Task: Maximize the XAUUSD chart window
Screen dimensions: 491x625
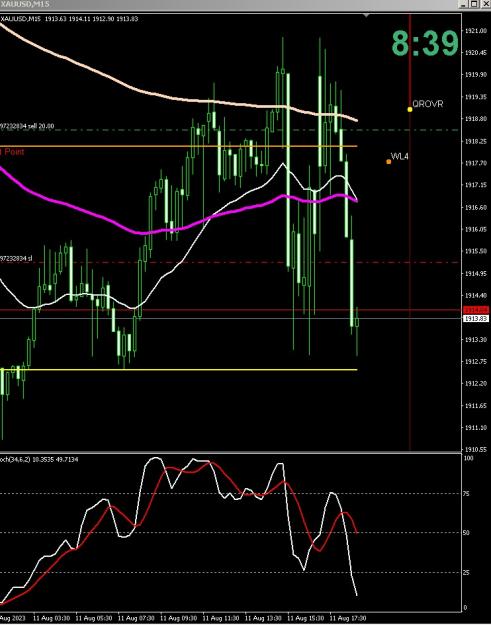Action: click(x=473, y=4)
